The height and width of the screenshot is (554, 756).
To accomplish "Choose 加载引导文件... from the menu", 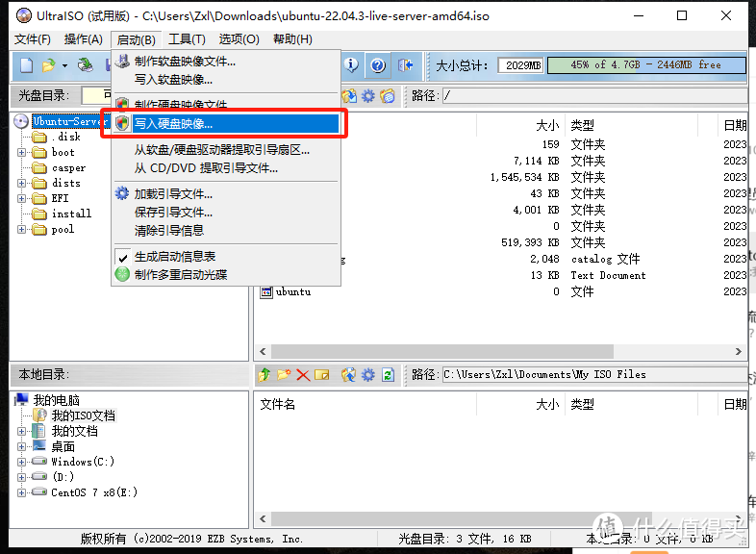I will [173, 194].
